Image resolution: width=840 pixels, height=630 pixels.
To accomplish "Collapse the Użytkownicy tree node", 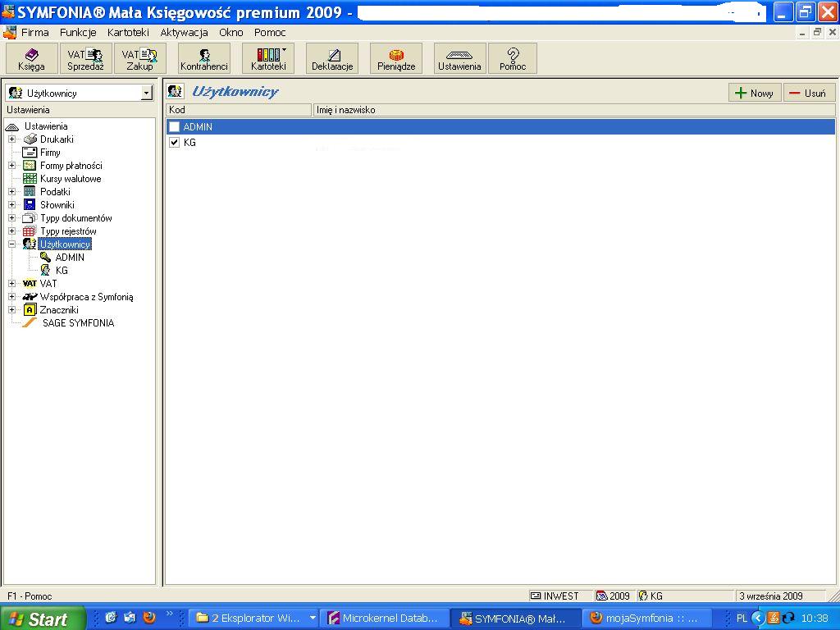I will click(x=11, y=244).
